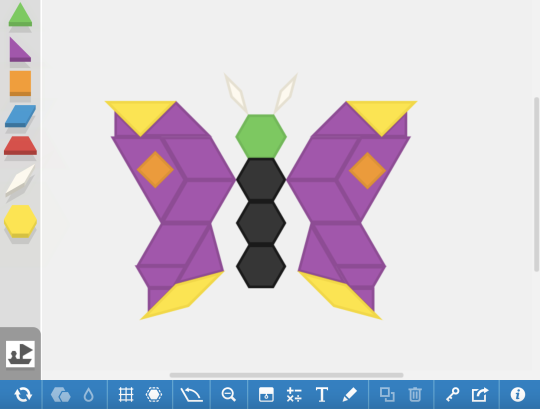Choose the tan thin rhombus block
Screen dimensions: 540x409
tap(20, 180)
